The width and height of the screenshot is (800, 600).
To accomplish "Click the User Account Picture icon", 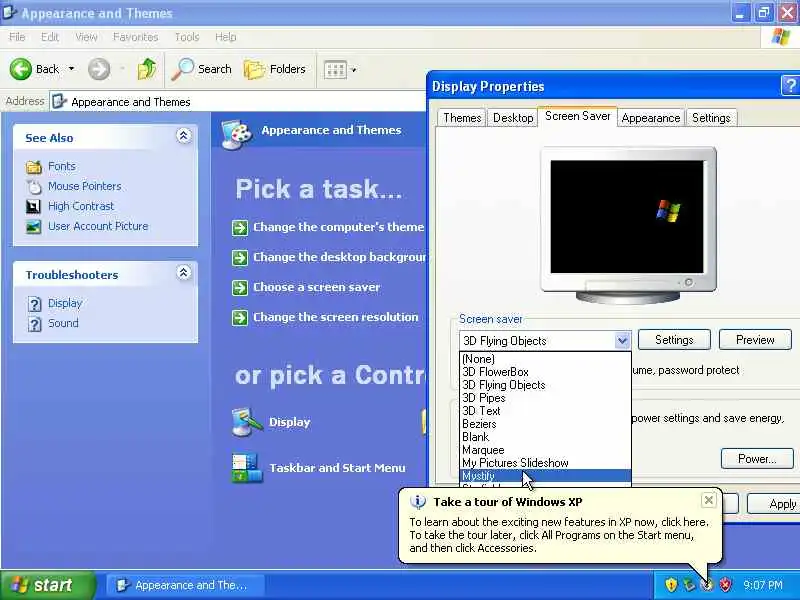I will tap(34, 227).
